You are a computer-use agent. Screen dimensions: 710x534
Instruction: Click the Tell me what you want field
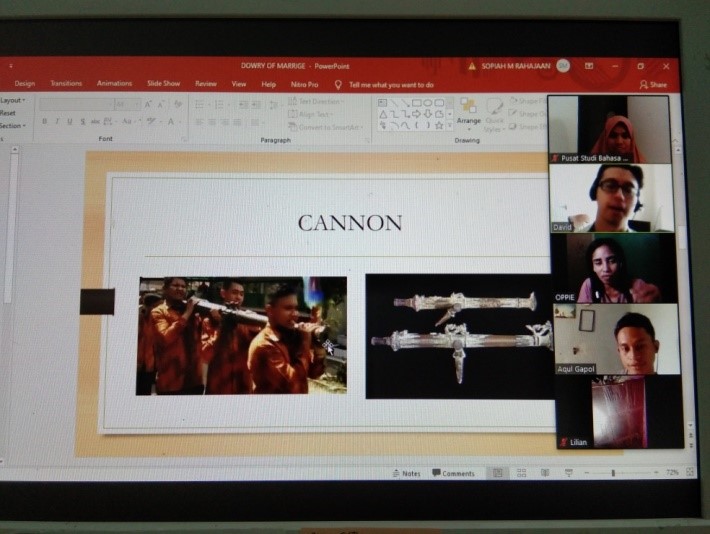click(x=391, y=85)
